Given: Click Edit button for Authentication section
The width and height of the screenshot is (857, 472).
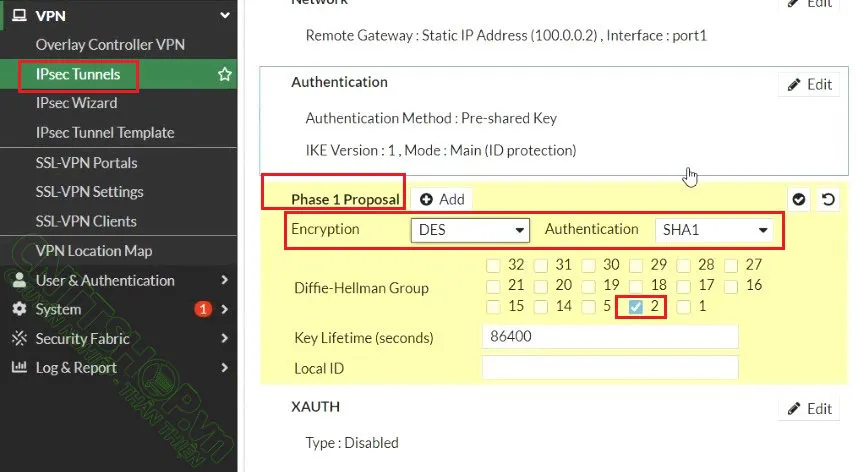Looking at the screenshot, I should [x=809, y=84].
